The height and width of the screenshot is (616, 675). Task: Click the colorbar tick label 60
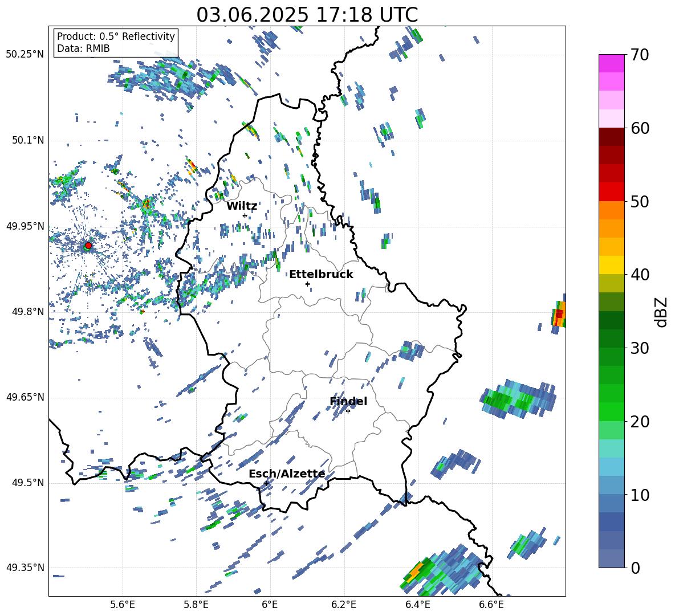(x=640, y=128)
